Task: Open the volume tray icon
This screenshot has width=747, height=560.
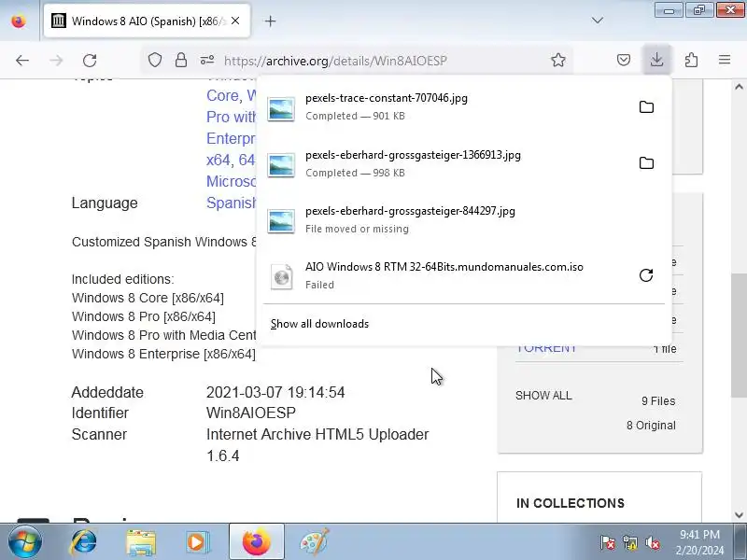Action: [652, 542]
